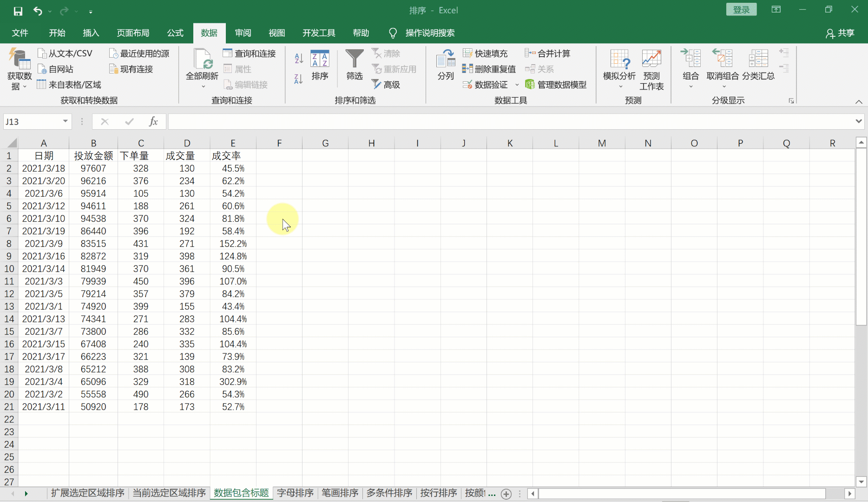Switch to Page Layout (页面布局) tab
This screenshot has width=868, height=502.
pyautogui.click(x=133, y=33)
